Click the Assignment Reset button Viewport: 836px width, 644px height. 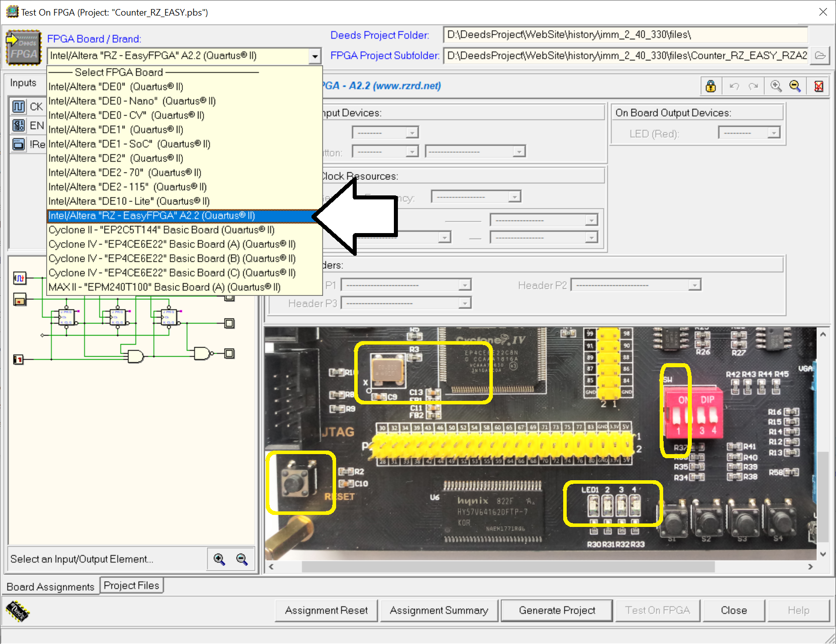(326, 610)
